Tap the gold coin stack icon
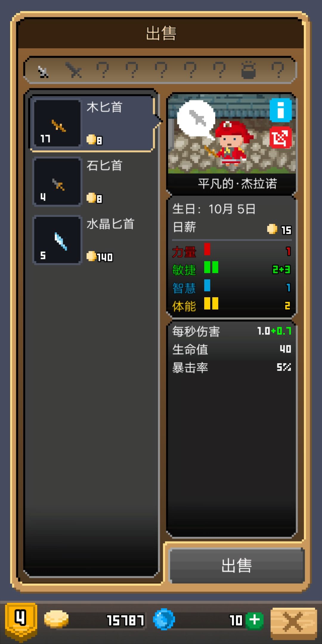The width and height of the screenshot is (322, 644). click(x=56, y=619)
